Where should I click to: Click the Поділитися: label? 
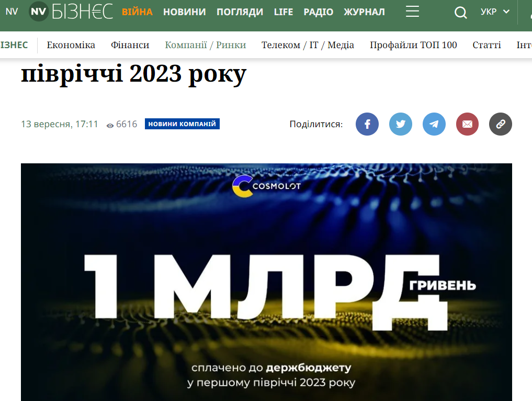pyautogui.click(x=316, y=124)
